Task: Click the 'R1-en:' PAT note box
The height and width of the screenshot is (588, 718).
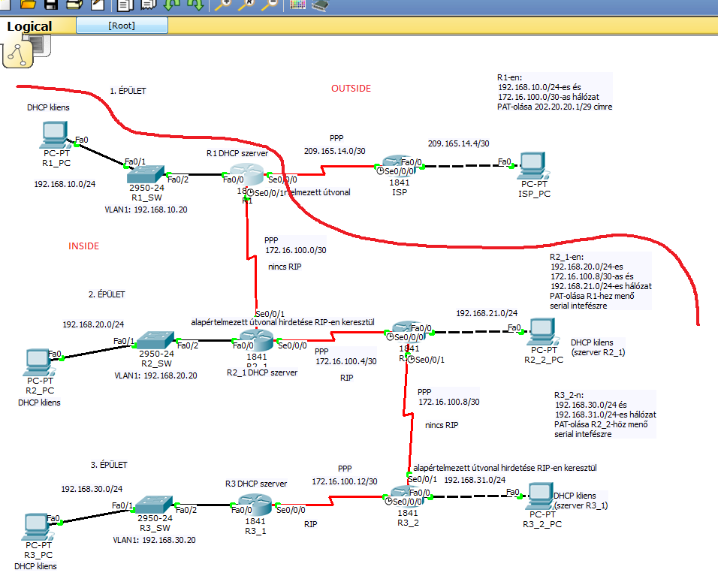Action: pos(554,92)
